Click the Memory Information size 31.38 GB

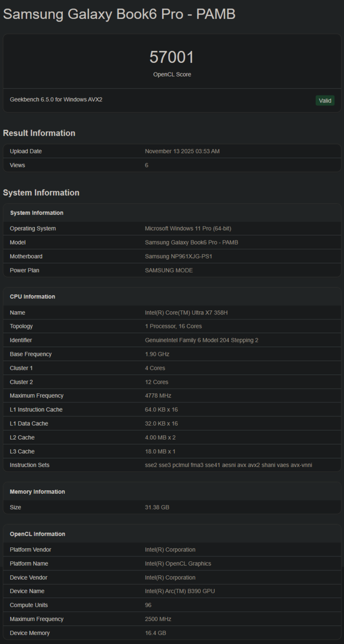[157, 507]
